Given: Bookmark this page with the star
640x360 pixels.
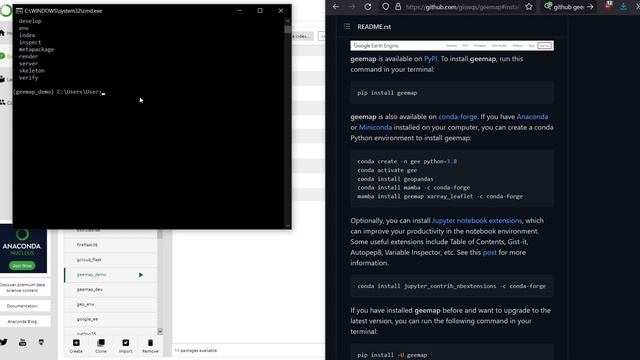Looking at the screenshot, I should 529,7.
